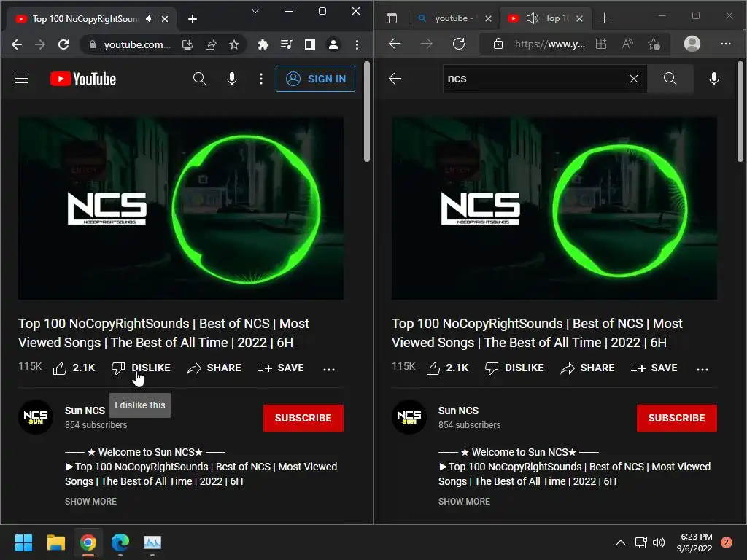Open Windows Start menu
747x560 pixels.
pos(23,542)
